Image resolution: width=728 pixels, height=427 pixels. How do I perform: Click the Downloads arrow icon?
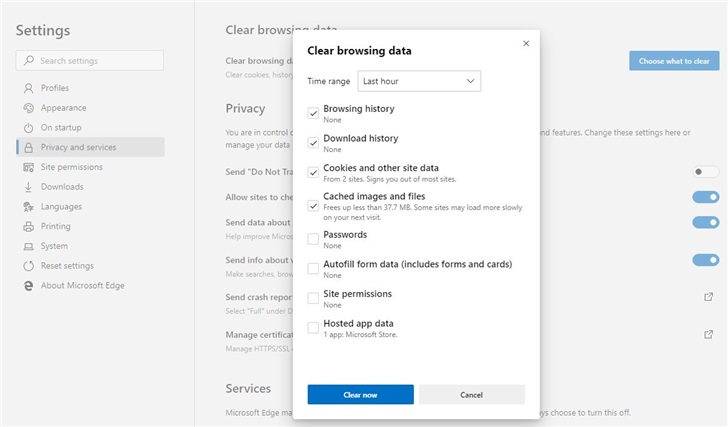29,187
